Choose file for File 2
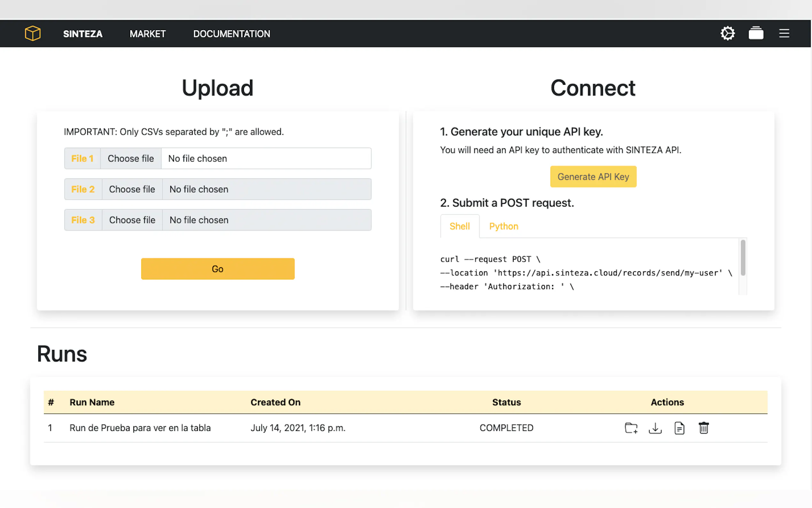This screenshot has width=812, height=508. pyautogui.click(x=132, y=189)
